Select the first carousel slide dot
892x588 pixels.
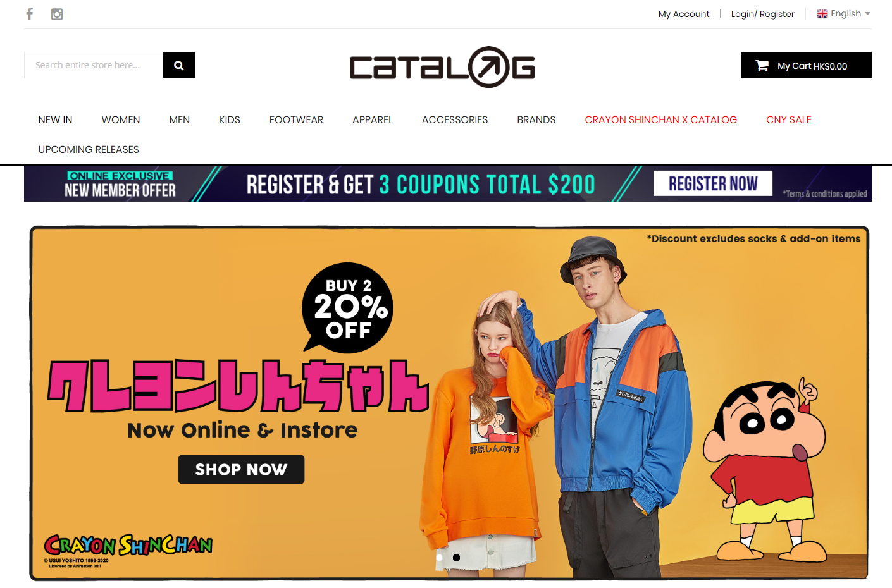[440, 558]
